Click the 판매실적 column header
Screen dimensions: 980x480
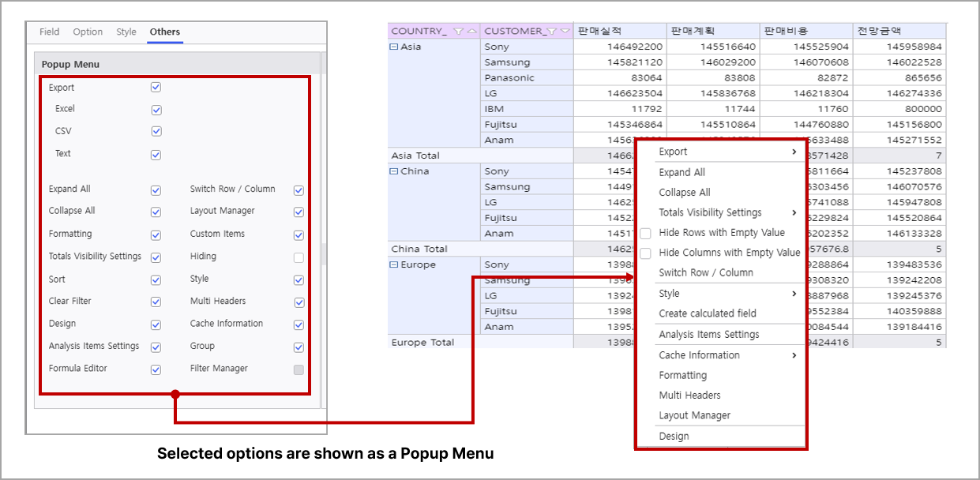[x=620, y=31]
